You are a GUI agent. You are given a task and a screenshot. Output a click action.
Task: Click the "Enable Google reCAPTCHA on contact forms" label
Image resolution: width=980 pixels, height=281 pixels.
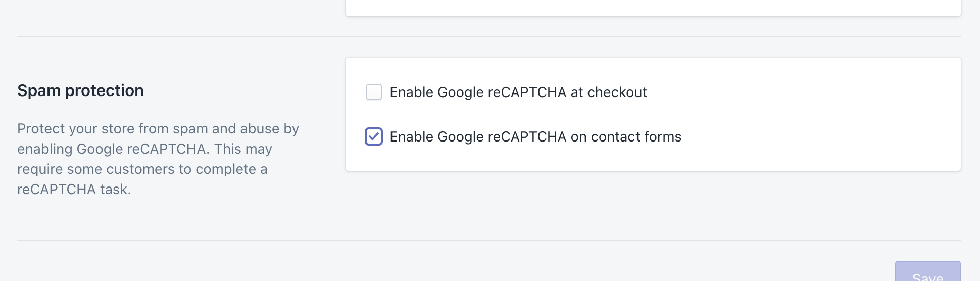click(x=535, y=136)
